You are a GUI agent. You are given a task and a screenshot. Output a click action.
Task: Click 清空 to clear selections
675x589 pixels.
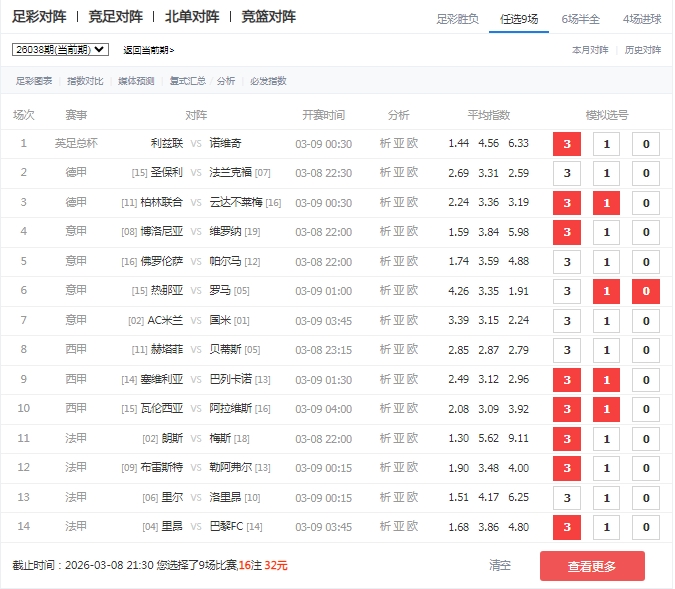point(500,565)
